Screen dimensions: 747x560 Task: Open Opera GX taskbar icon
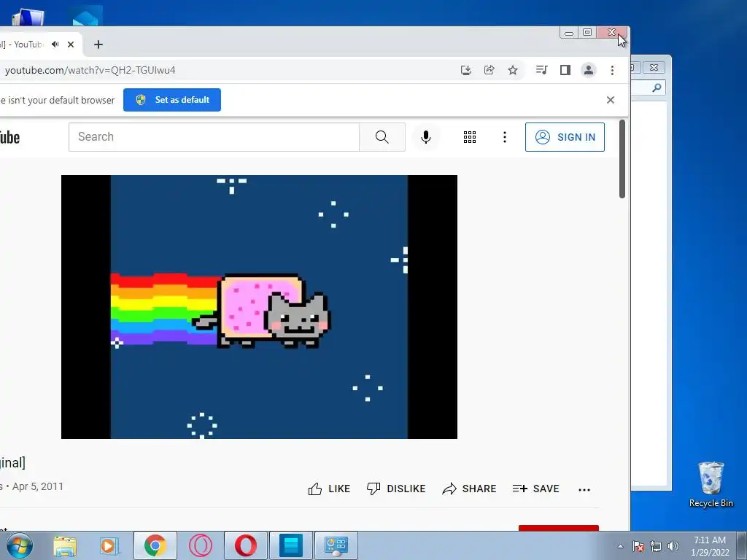click(201, 545)
